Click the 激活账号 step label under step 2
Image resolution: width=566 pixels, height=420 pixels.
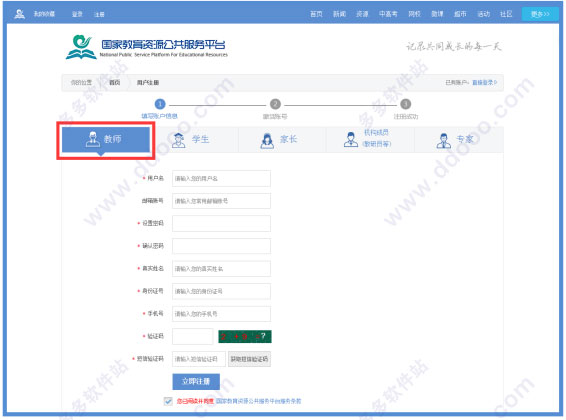(275, 117)
